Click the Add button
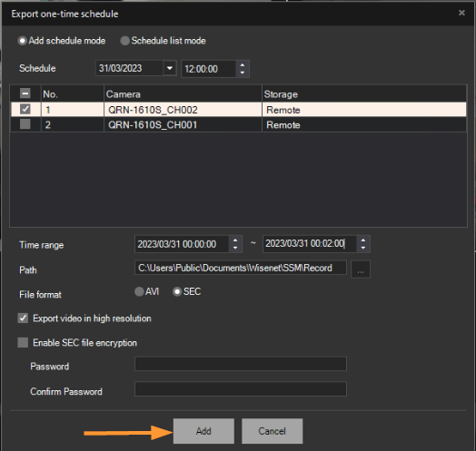The height and width of the screenshot is (451, 476). [203, 431]
